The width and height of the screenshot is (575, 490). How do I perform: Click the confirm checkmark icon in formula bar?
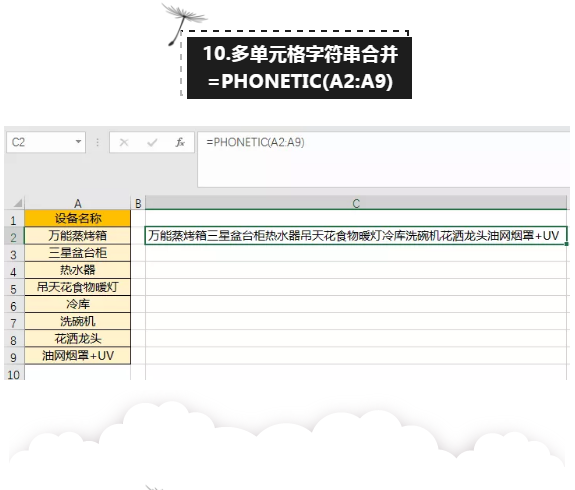[152, 142]
